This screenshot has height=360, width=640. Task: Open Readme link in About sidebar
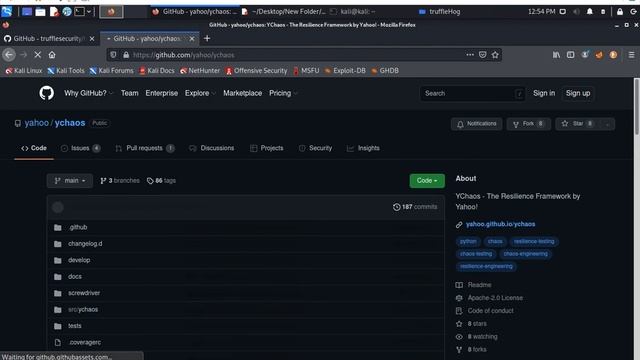coord(479,285)
